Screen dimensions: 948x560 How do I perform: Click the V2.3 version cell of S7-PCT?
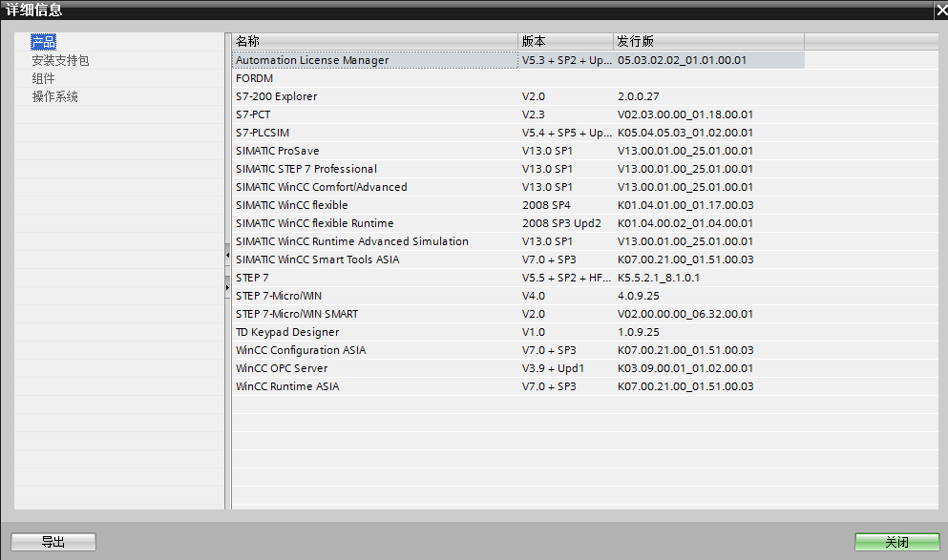[x=534, y=114]
